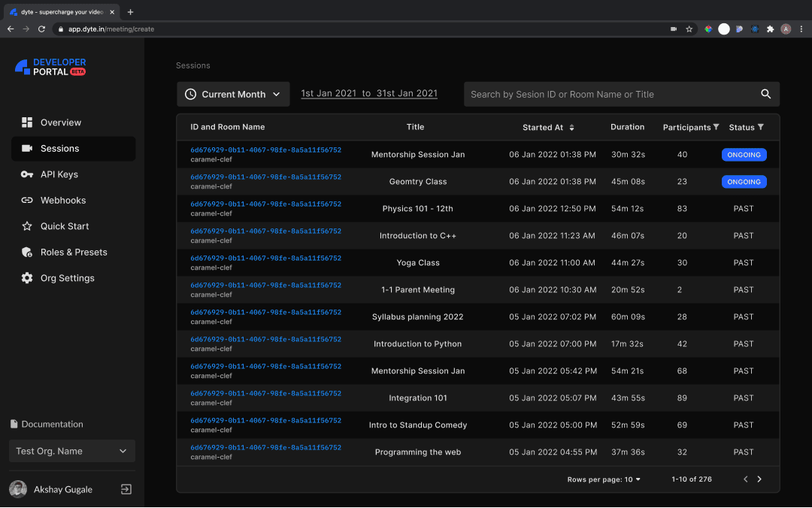Click the Dyte Developer Portal logo
812x508 pixels.
pyautogui.click(x=50, y=67)
